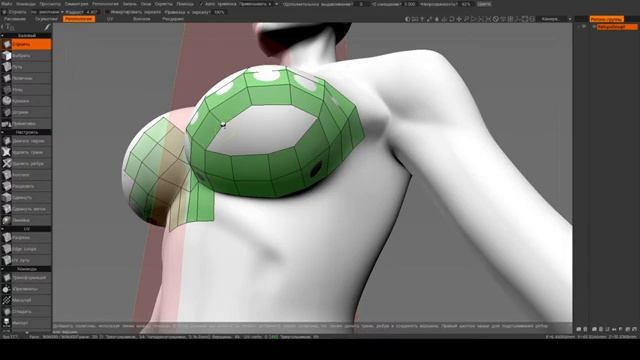Activate the Удалить ребра tool
This screenshot has width=640, height=360.
point(26,164)
